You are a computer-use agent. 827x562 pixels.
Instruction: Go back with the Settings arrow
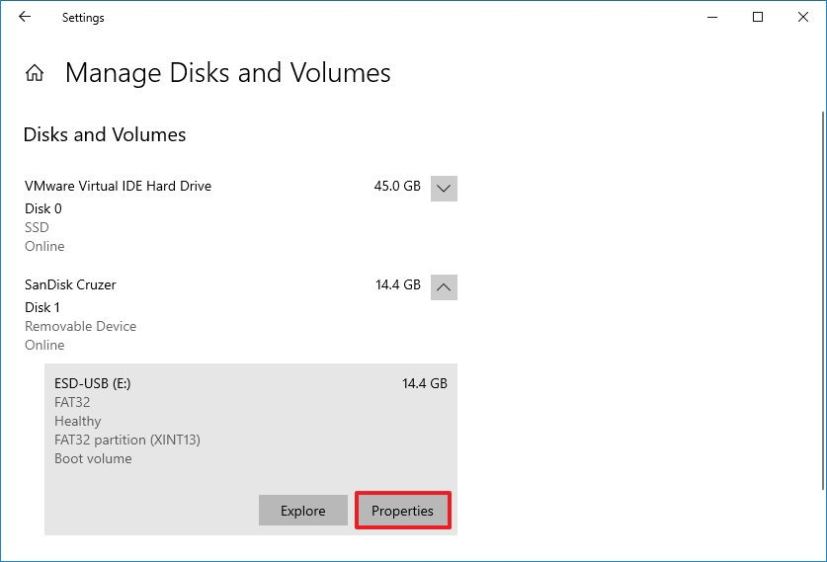(x=25, y=17)
